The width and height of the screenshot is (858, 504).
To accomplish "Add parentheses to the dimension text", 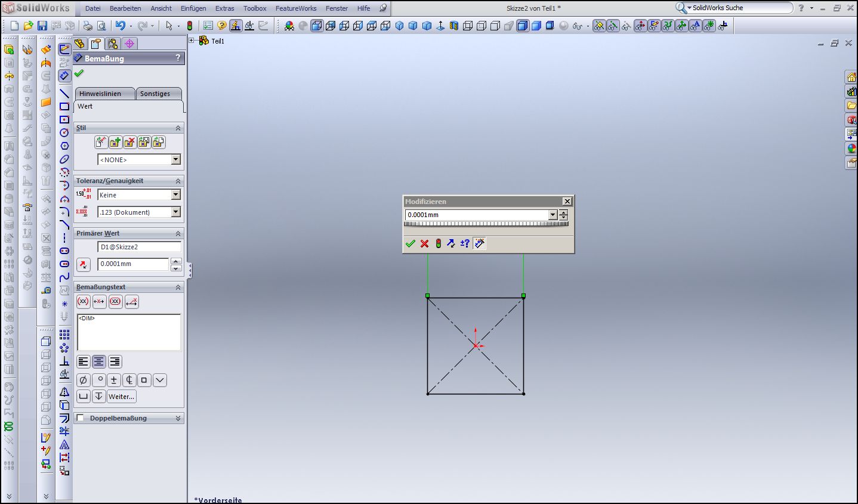I will (x=83, y=301).
